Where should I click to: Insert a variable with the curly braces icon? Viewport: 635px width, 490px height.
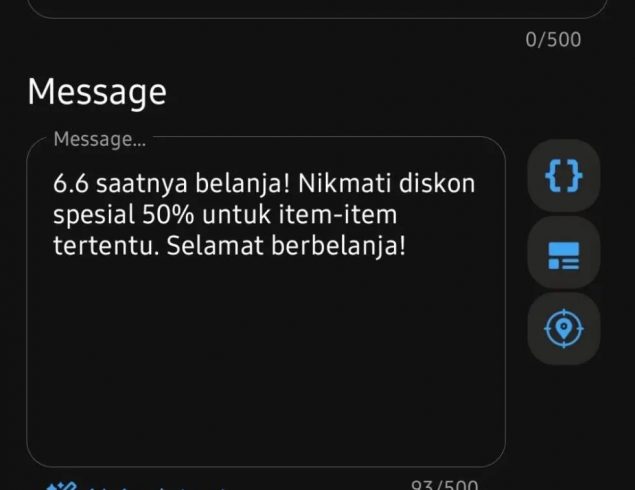click(x=563, y=175)
